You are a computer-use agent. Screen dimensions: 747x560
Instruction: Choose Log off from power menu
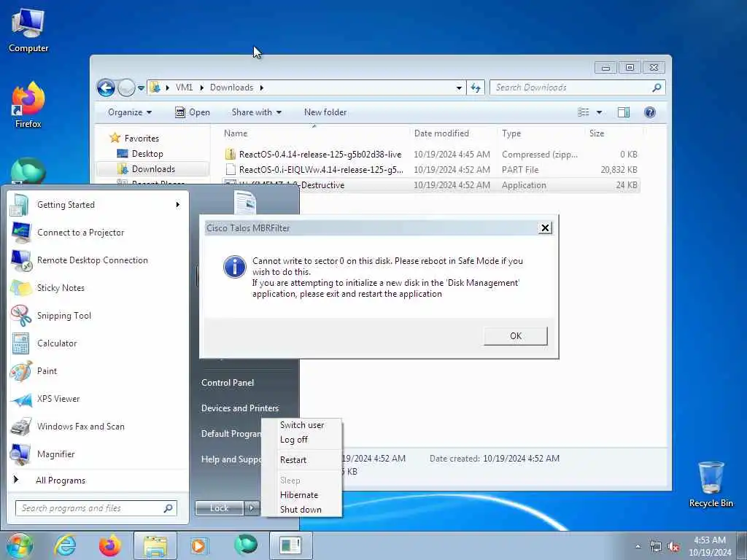(x=294, y=440)
